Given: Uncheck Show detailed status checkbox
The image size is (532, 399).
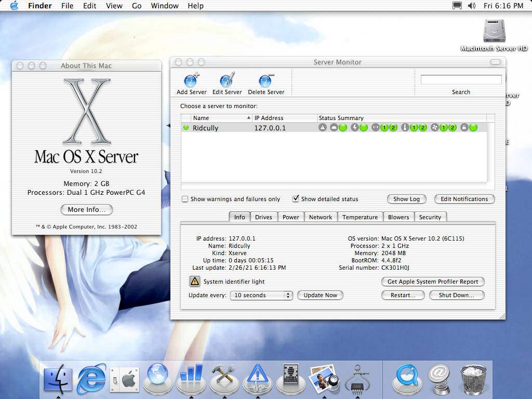Looking at the screenshot, I should click(x=296, y=199).
